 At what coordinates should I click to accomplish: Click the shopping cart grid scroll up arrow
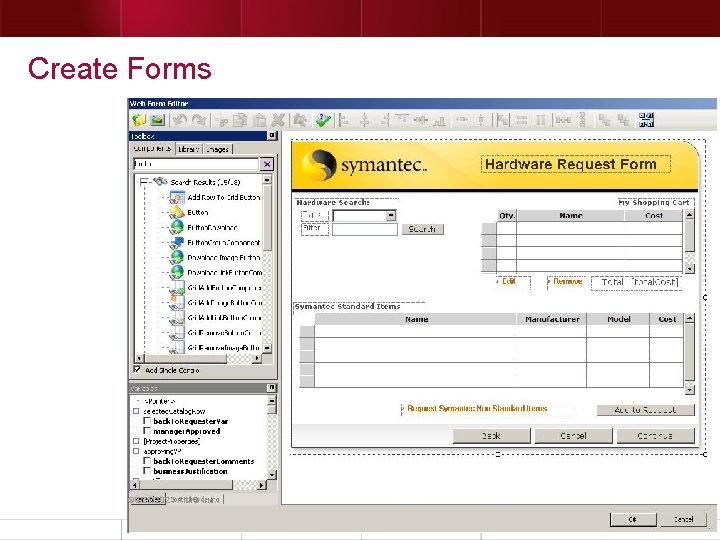coord(689,215)
